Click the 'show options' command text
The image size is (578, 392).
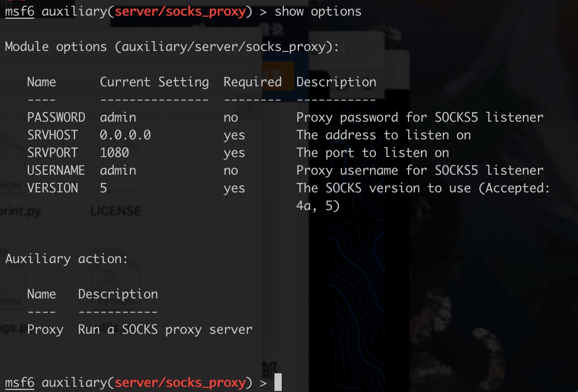[x=318, y=11]
